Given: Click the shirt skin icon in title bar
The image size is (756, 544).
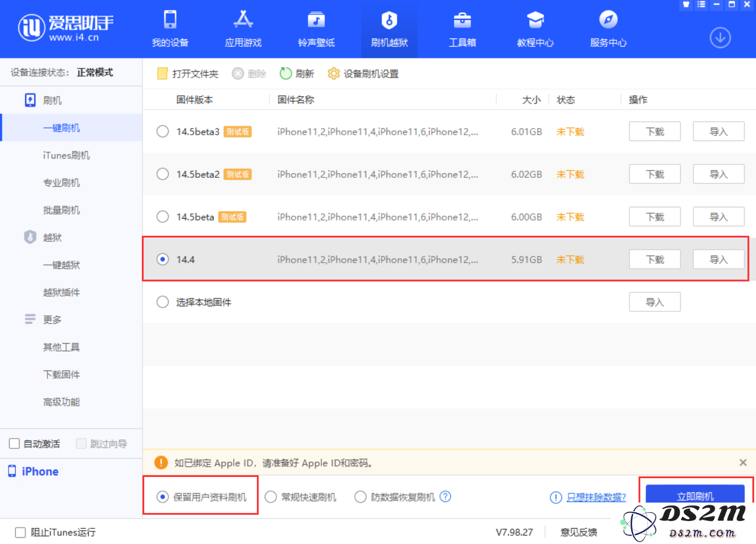Looking at the screenshot, I should coord(686,5).
